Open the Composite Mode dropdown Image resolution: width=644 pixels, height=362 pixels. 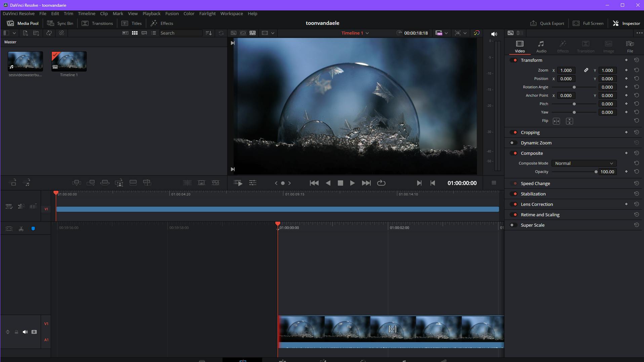[584, 163]
